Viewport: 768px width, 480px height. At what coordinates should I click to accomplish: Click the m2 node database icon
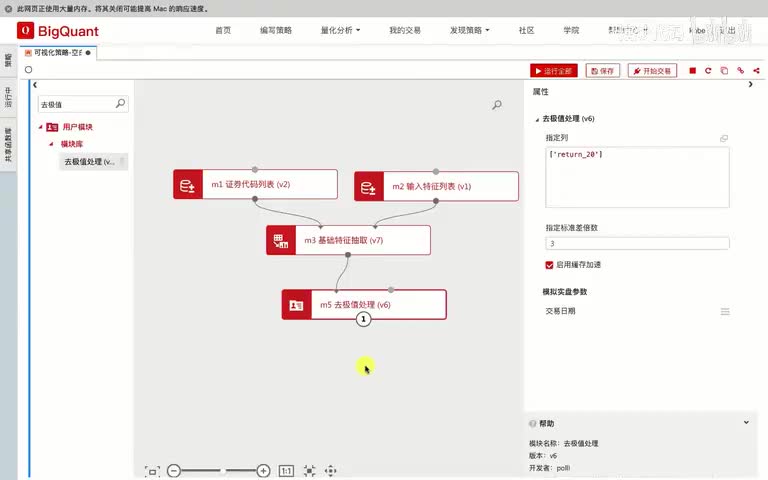pos(369,186)
